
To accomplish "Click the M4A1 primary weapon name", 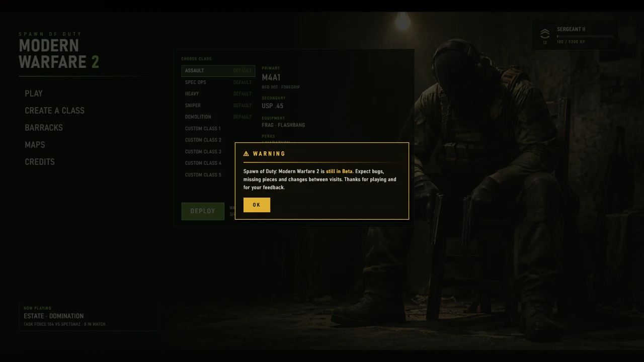I will [x=271, y=78].
